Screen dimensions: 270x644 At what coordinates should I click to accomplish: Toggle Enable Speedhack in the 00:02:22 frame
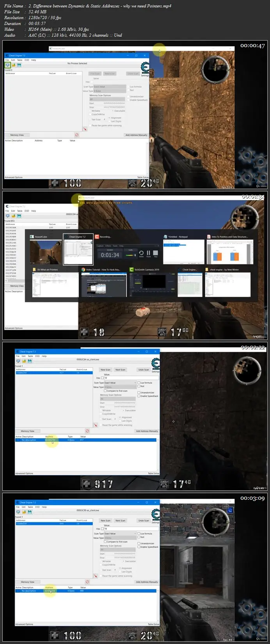[139, 396]
